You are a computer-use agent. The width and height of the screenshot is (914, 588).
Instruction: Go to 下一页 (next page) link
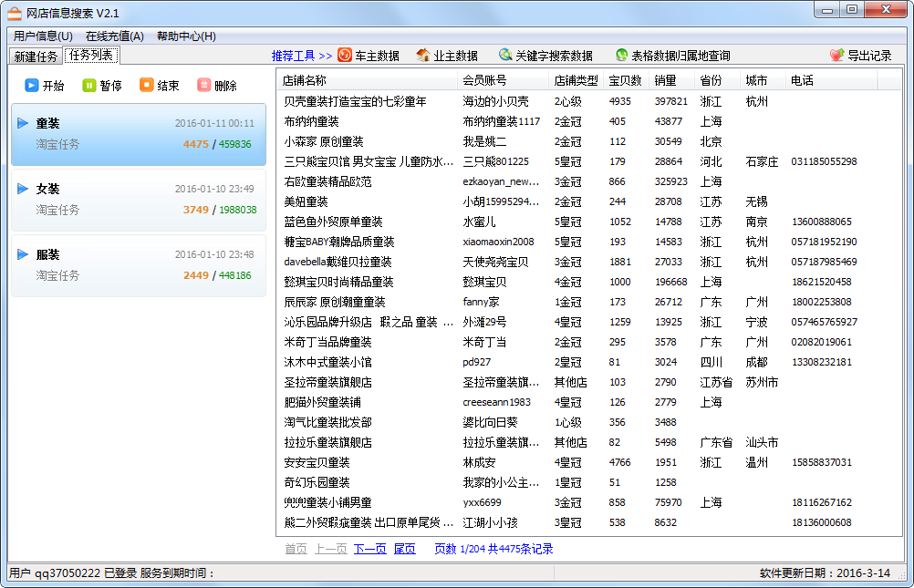(369, 549)
